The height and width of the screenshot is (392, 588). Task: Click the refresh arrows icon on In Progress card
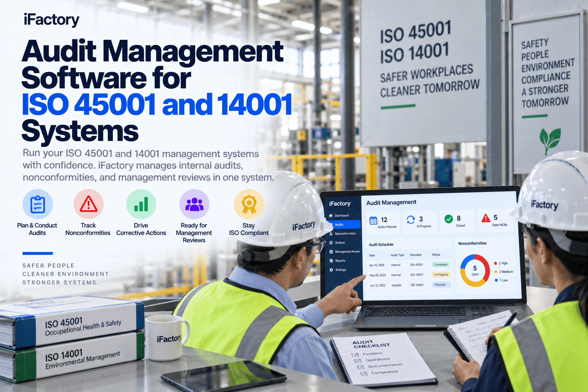pyautogui.click(x=411, y=220)
